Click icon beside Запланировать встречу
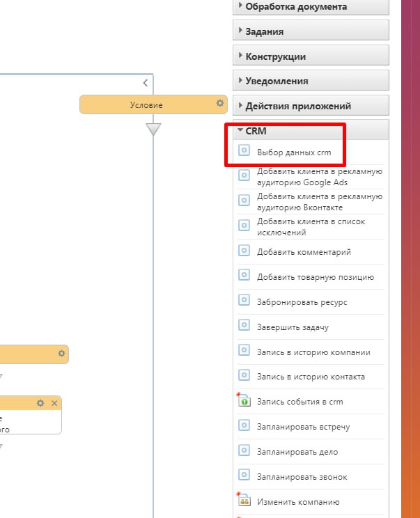 coord(244,425)
